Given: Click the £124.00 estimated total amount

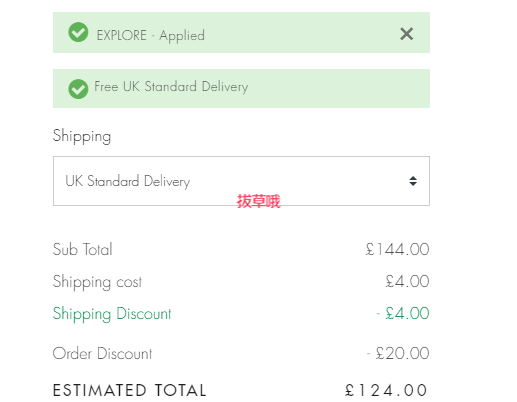Looking at the screenshot, I should [386, 390].
